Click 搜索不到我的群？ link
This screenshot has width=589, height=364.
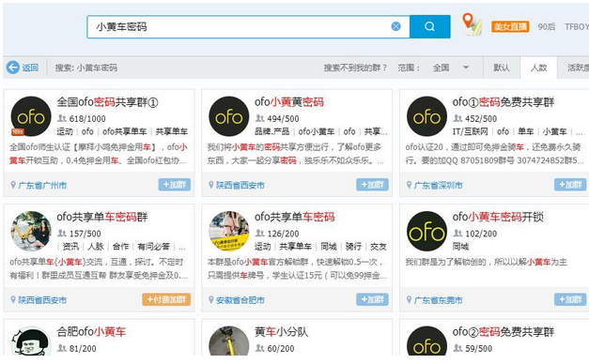355,68
